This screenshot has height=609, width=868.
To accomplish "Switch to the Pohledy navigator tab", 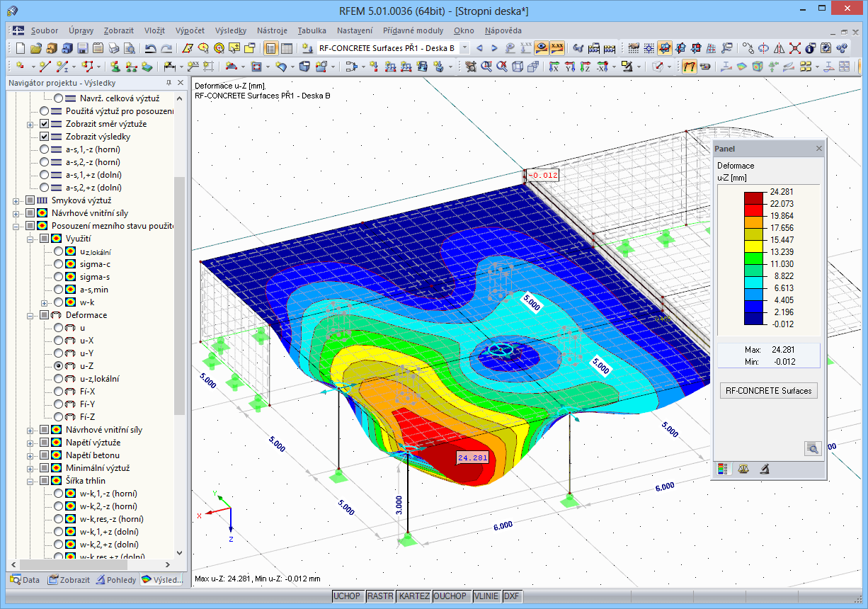I will click(116, 579).
